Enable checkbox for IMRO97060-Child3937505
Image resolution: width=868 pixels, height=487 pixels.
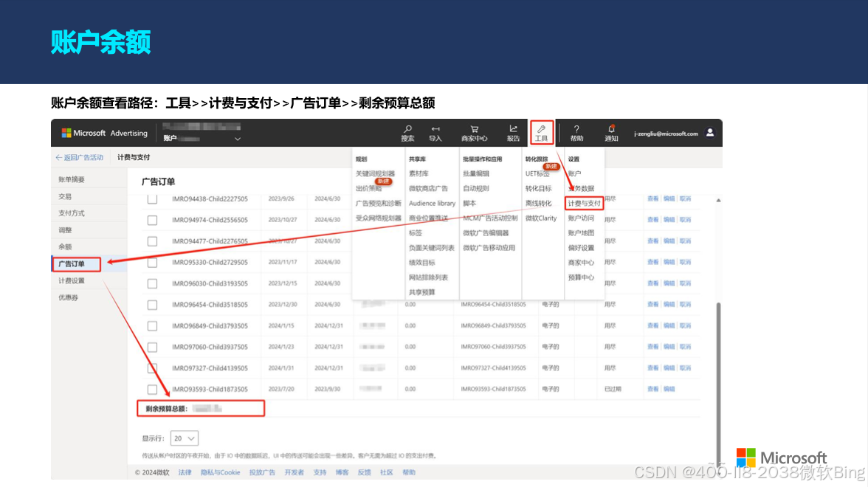tap(152, 347)
